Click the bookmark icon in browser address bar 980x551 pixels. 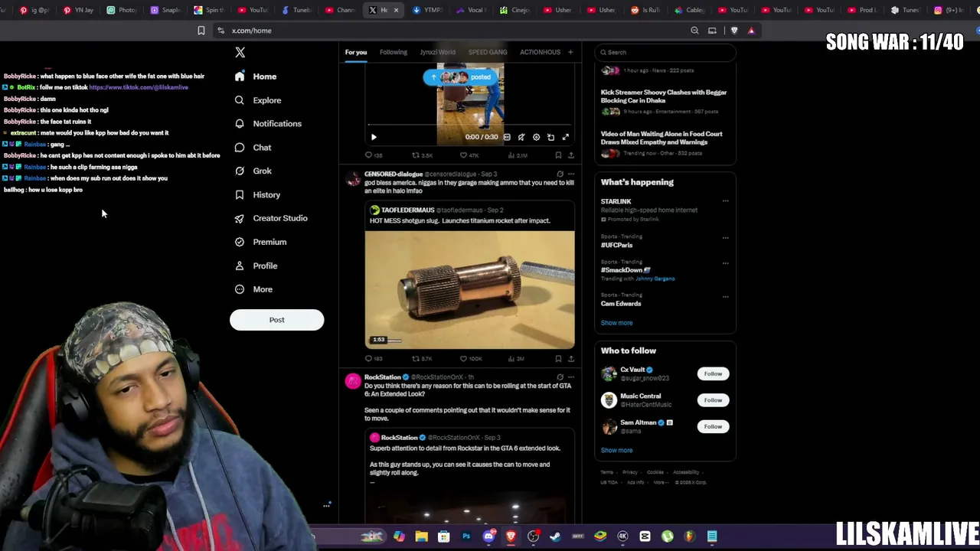click(201, 31)
